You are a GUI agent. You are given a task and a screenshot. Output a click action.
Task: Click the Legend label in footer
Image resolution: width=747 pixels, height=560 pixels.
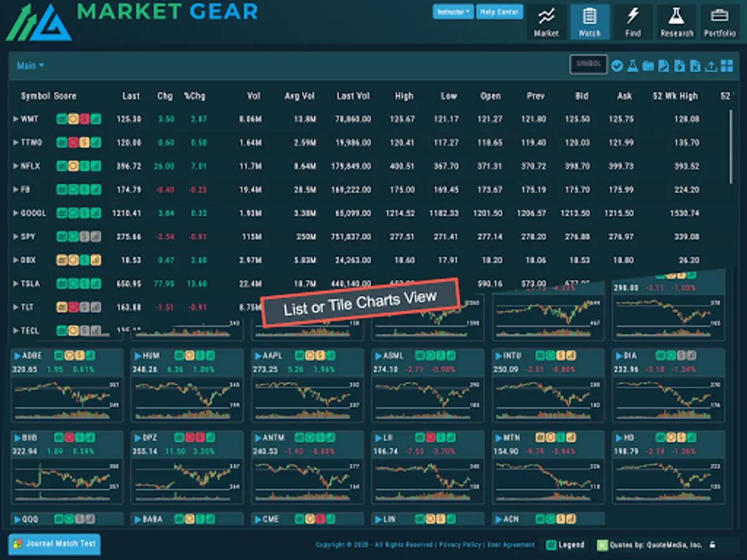click(x=571, y=545)
